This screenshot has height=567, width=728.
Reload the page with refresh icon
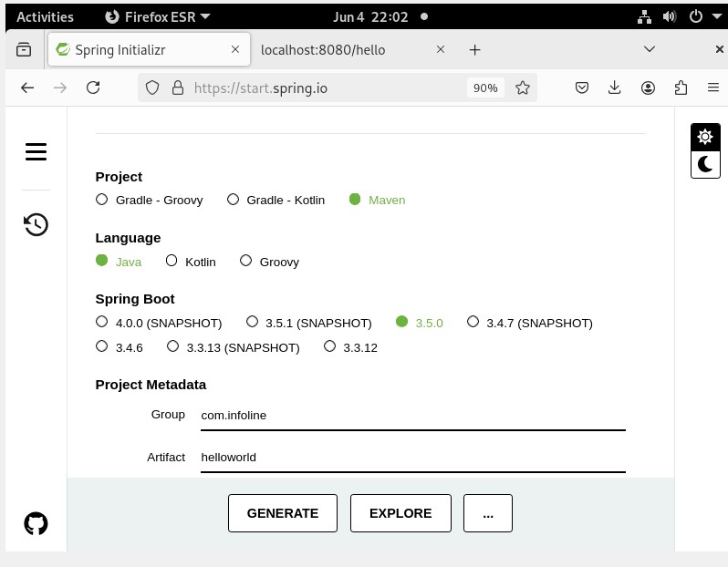[93, 88]
